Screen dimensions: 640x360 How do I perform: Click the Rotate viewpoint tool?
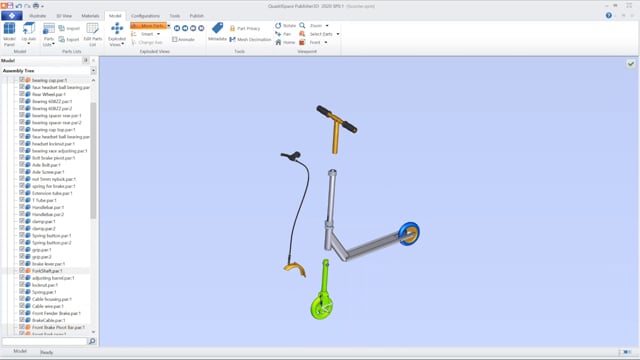(285, 26)
